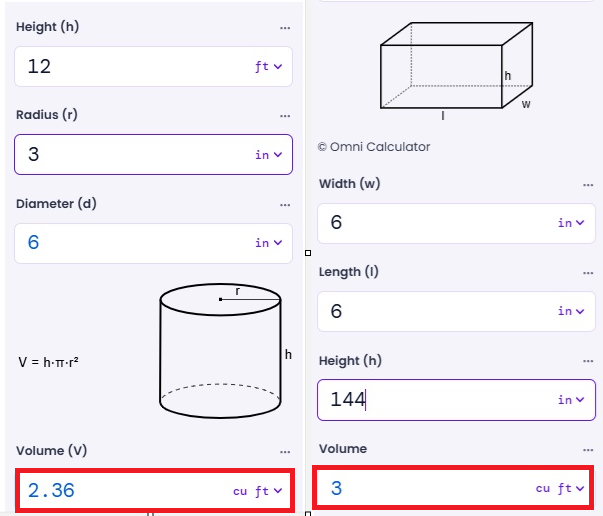603x516 pixels.
Task: Change Diameter unit dropdown from in
Action: point(268,243)
